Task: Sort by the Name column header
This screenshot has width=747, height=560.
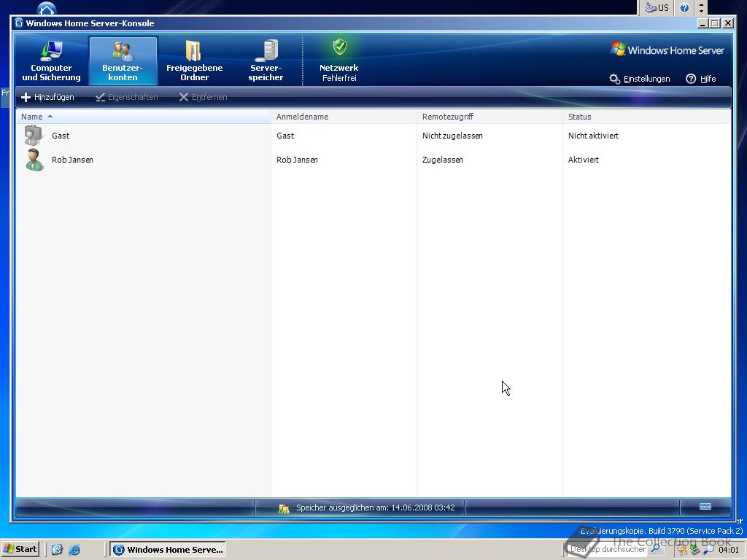Action: (144, 117)
